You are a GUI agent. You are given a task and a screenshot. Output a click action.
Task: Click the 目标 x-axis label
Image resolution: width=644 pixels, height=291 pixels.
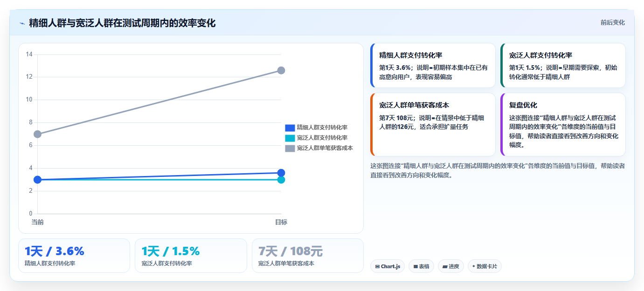click(281, 222)
